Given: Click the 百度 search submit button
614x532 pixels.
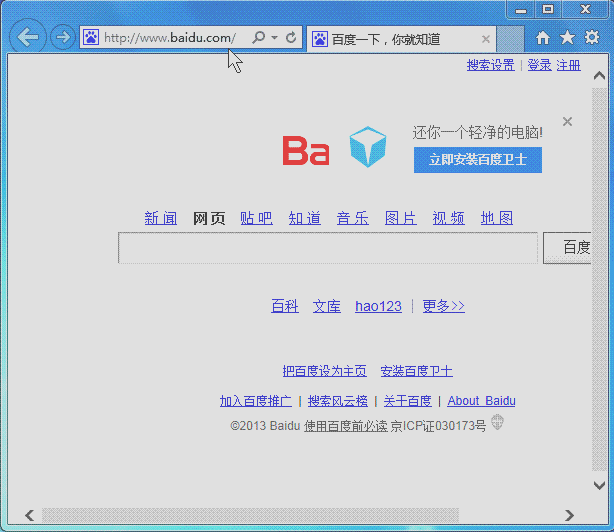Looking at the screenshot, I should [567, 248].
